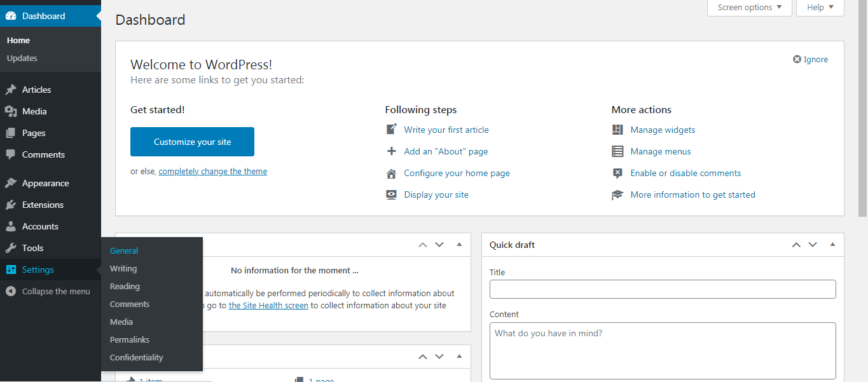
Task: Open the Site Health screen link
Action: [268, 305]
